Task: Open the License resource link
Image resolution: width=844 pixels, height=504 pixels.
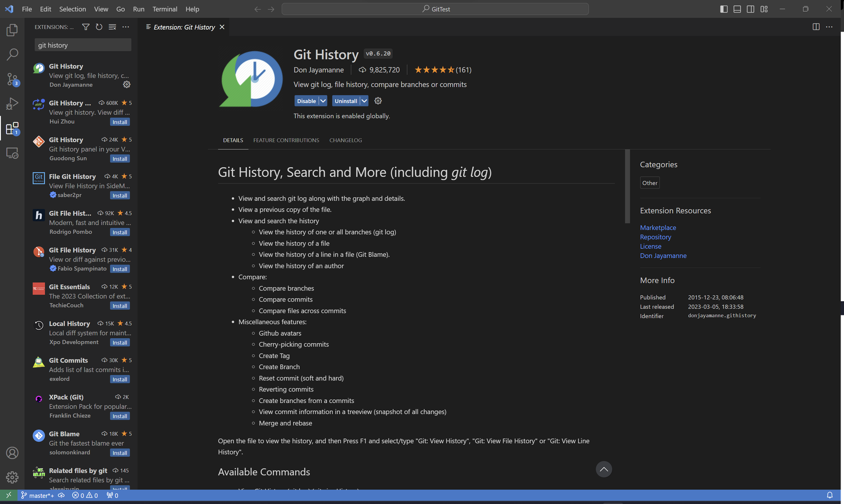Action: click(650, 246)
